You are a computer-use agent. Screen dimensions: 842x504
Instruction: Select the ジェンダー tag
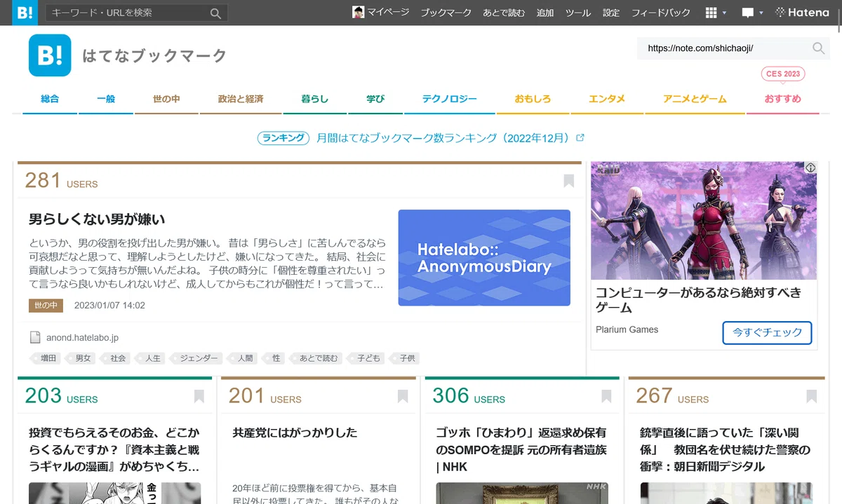(x=197, y=358)
